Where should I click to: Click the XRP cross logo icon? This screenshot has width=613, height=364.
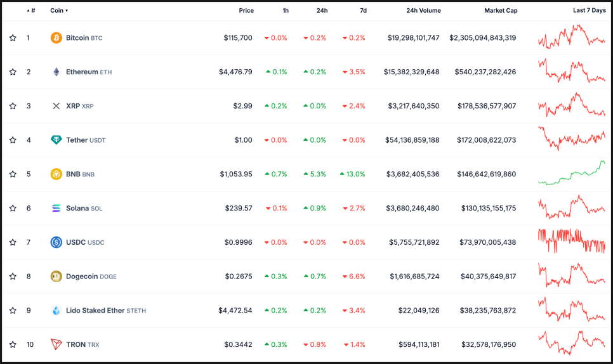coord(56,106)
